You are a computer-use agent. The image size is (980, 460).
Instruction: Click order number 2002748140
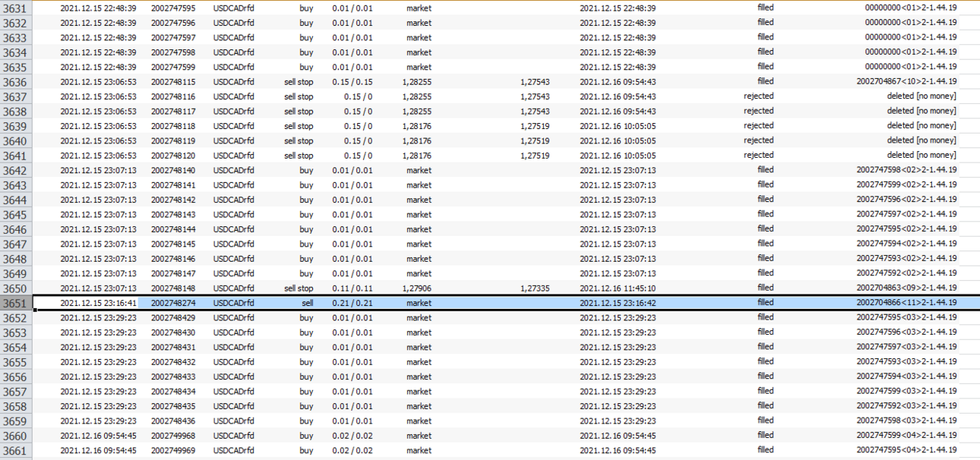pyautogui.click(x=173, y=170)
